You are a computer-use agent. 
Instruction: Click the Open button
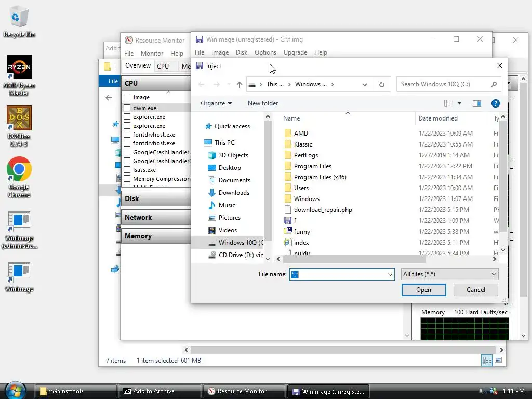[x=423, y=290]
